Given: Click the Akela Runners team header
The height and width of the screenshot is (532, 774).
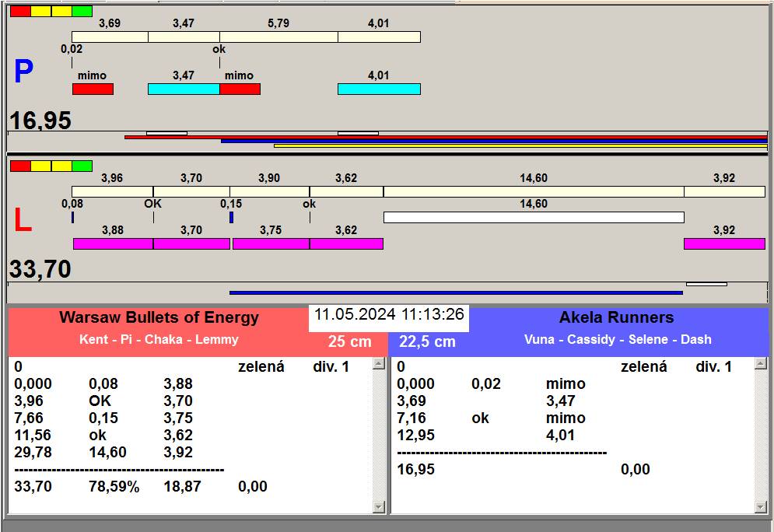Looking at the screenshot, I should tap(616, 318).
